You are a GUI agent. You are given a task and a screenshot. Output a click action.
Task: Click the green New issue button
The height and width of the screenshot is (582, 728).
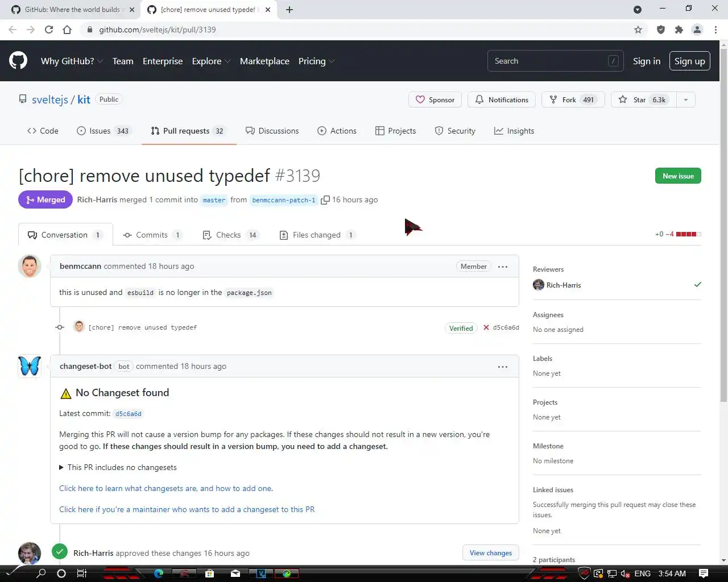coord(678,176)
